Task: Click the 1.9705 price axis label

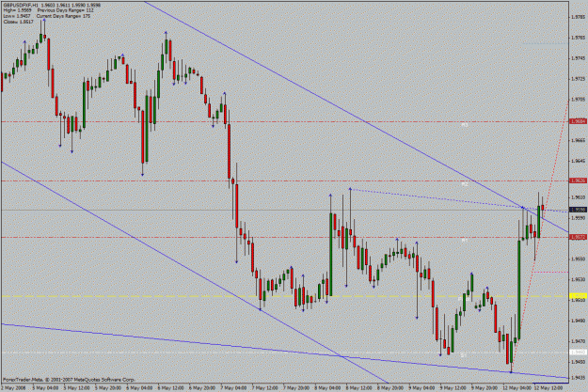Action: pos(578,100)
